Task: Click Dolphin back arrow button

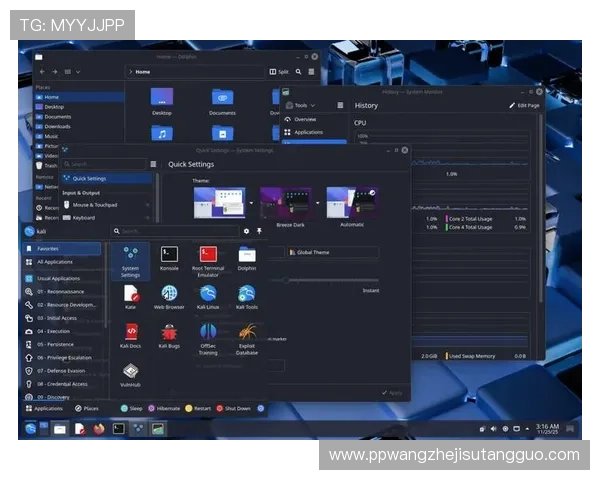Action: point(42,72)
